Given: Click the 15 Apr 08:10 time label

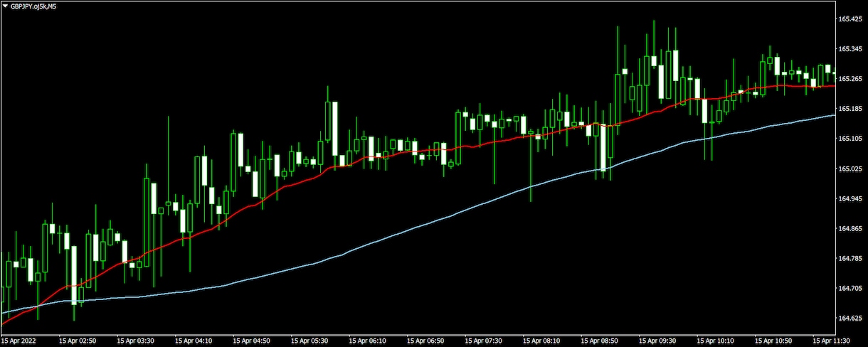Looking at the screenshot, I should point(541,341).
